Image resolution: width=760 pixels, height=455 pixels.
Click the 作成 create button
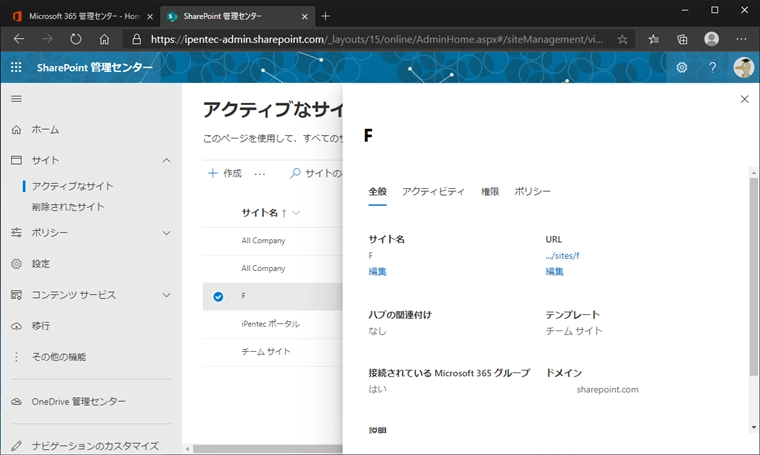tap(225, 173)
